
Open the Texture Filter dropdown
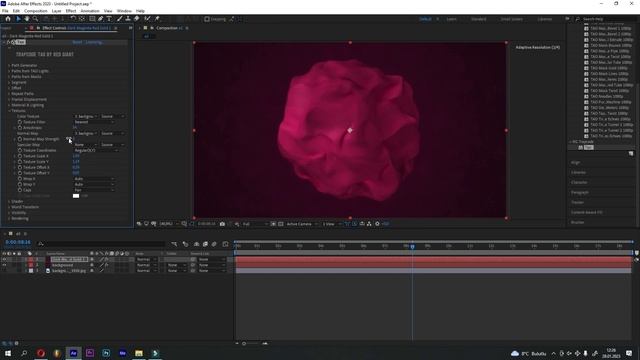point(94,122)
